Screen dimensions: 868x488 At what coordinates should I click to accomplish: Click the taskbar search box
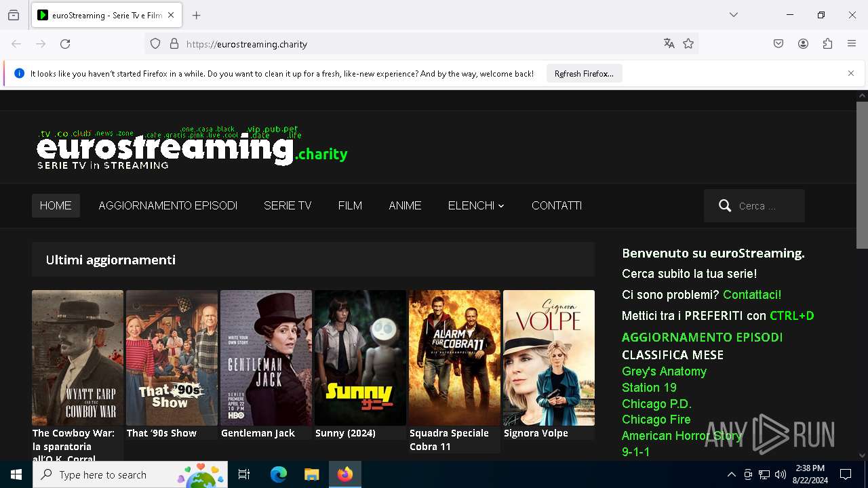pos(132,474)
